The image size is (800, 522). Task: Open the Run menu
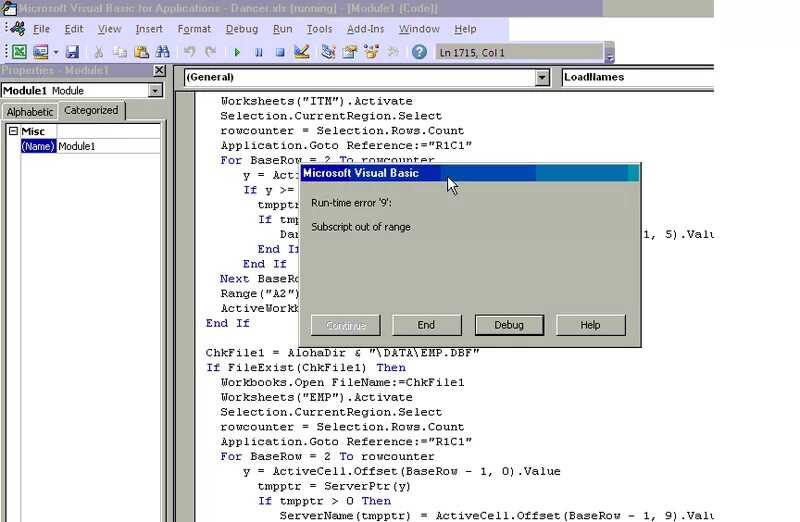[x=283, y=29]
